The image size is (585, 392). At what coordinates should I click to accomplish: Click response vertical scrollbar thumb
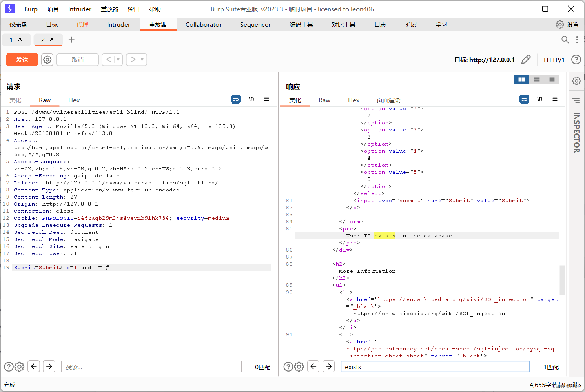pos(562,280)
